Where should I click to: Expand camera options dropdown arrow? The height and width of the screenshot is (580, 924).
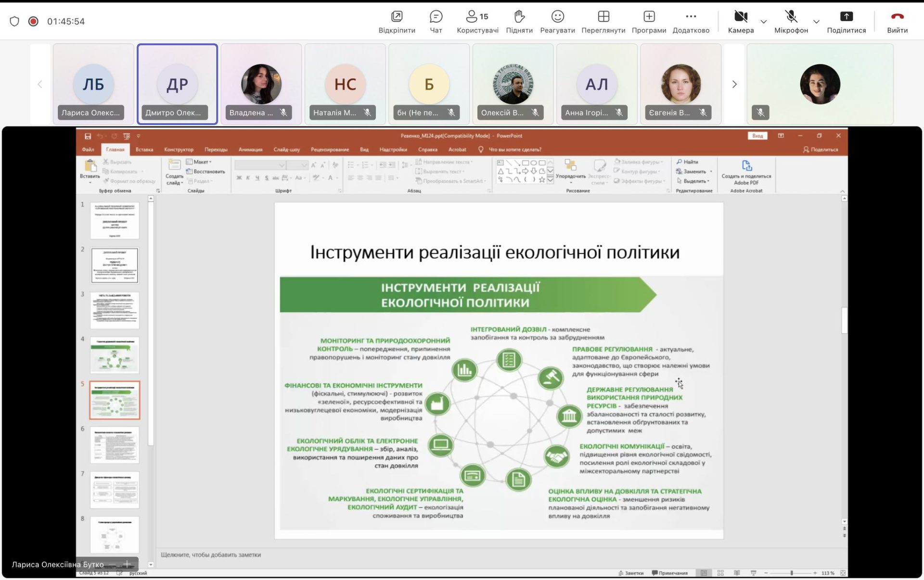(764, 22)
